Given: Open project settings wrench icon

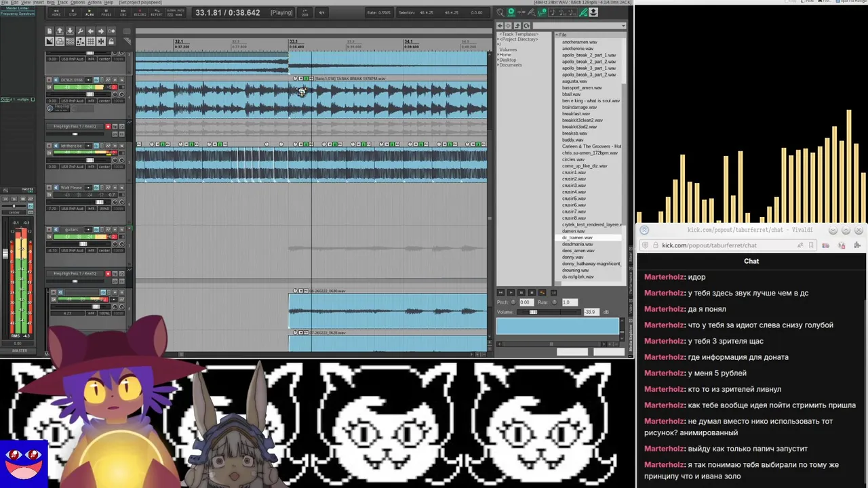Looking at the screenshot, I should coord(80,31).
